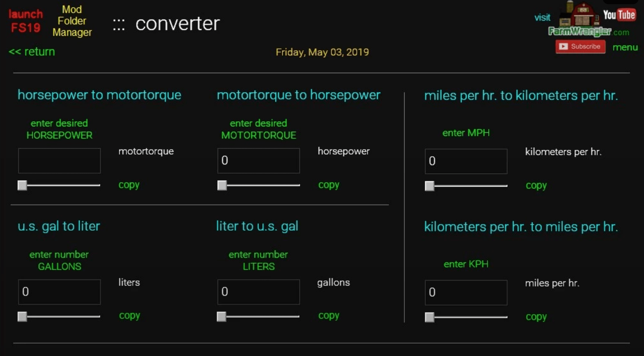Click the KPH input field

pyautogui.click(x=466, y=292)
